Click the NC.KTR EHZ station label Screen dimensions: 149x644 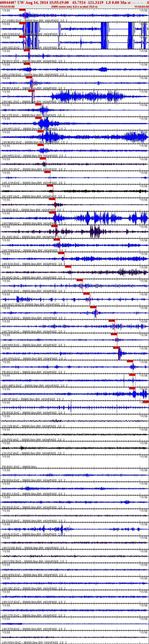[x=33, y=115]
